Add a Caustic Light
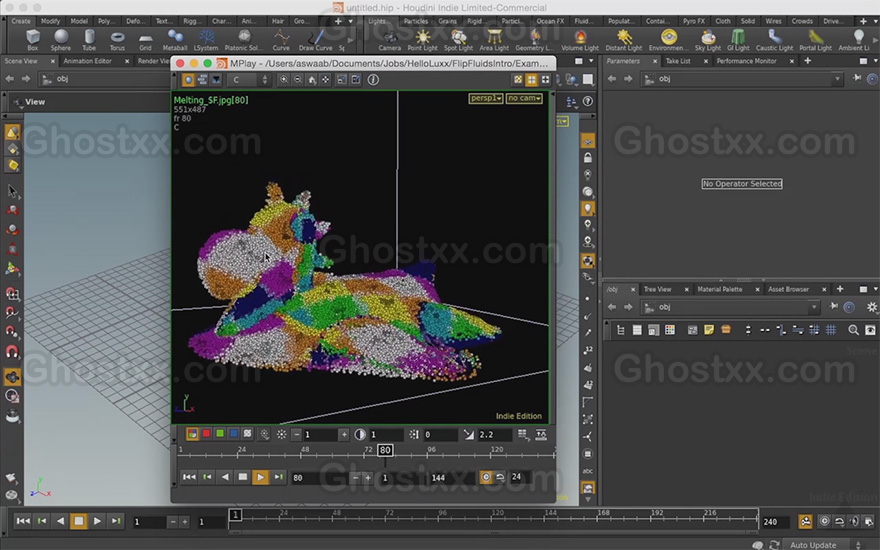Viewport: 880px width, 550px height. pyautogui.click(x=774, y=39)
